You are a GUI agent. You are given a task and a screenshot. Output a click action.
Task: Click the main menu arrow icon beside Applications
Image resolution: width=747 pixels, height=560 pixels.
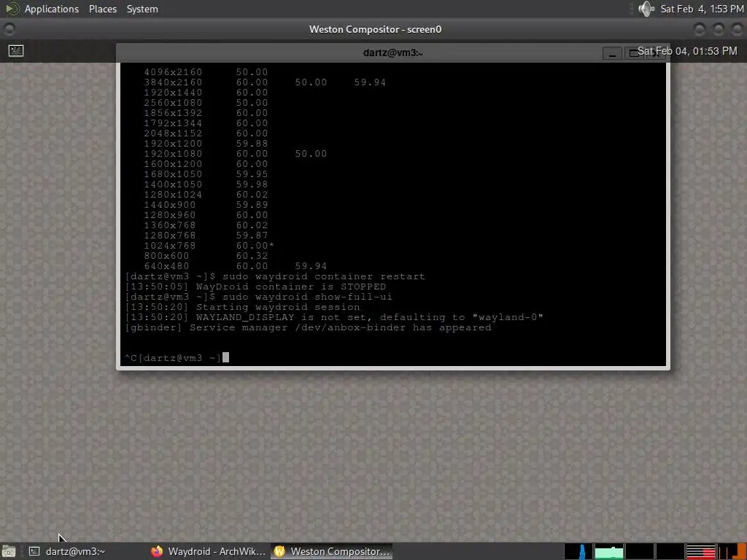12,9
